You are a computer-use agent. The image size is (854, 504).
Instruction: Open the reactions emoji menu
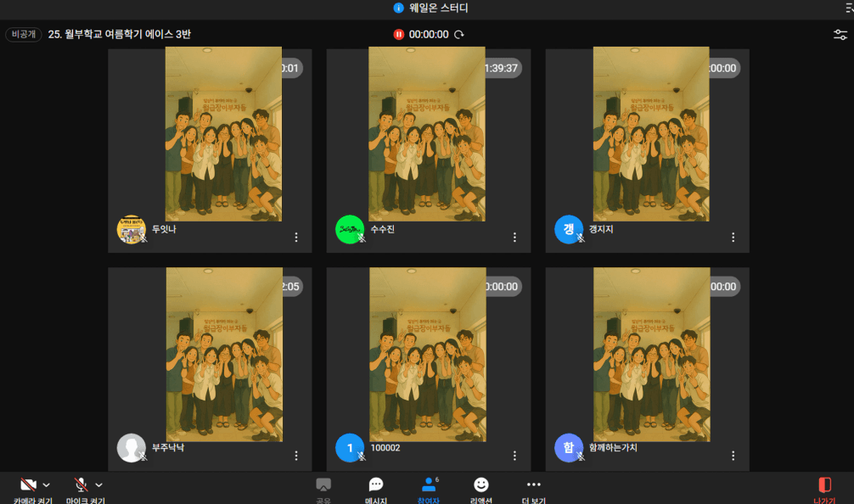(x=481, y=484)
